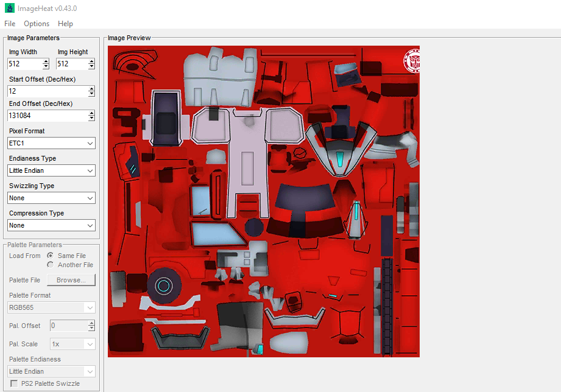Click the texture image in Image Preview
The image size is (561, 392).
coord(264,201)
